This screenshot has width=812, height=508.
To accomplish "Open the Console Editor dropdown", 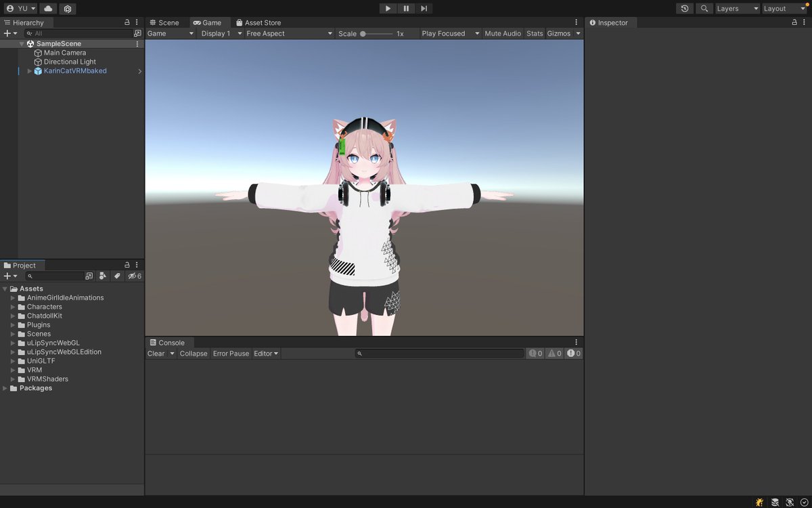I will 266,354.
